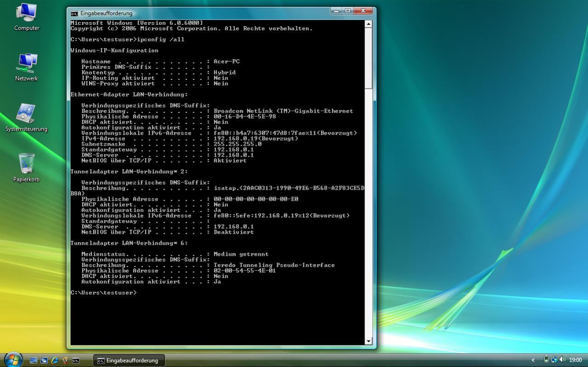The width and height of the screenshot is (588, 367).
Task: Click the fourth quick launch icon before cmd
Action: click(65, 361)
